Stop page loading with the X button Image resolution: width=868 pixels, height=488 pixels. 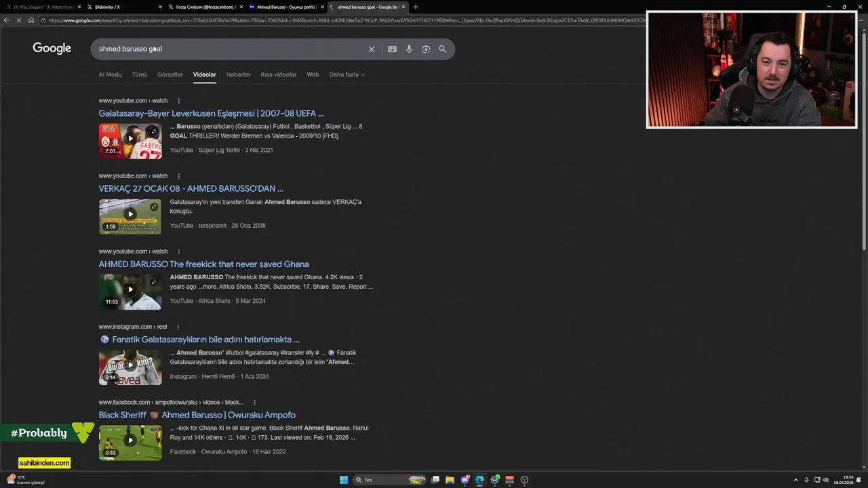click(18, 20)
